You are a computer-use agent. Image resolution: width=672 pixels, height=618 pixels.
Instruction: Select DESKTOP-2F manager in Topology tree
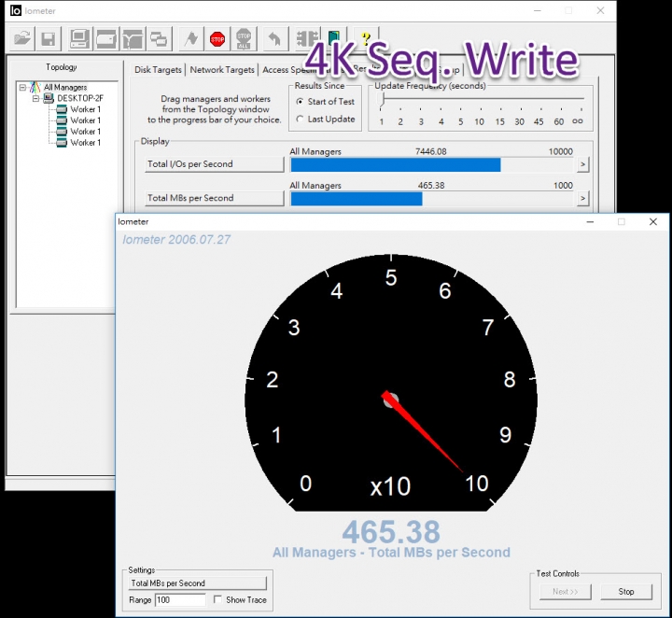click(80, 98)
